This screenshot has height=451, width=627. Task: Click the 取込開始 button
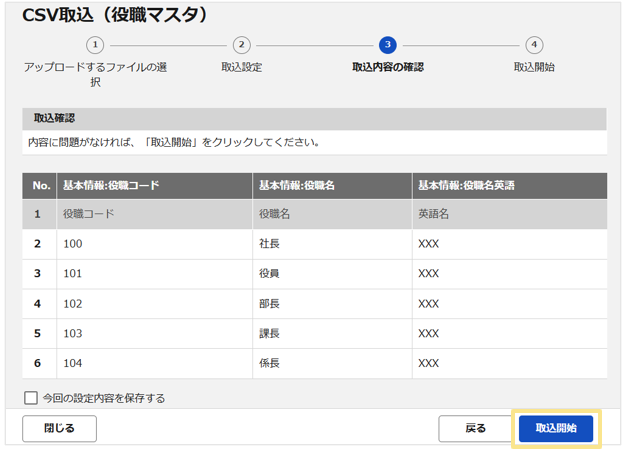[556, 428]
